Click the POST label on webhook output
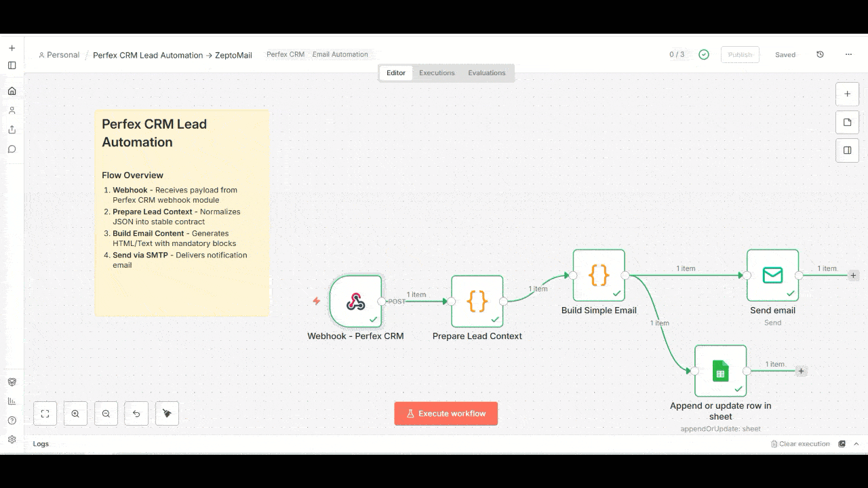Screen dimensions: 868x488 (397, 302)
